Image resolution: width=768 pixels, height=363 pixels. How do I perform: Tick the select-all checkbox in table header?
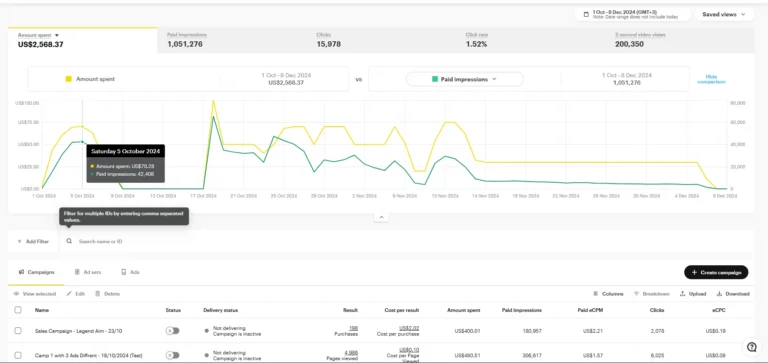click(x=18, y=310)
